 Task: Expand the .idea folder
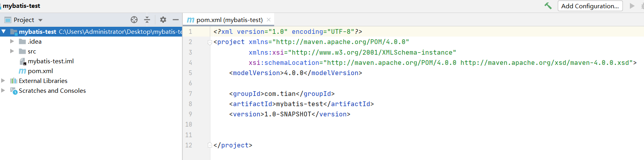(12, 41)
